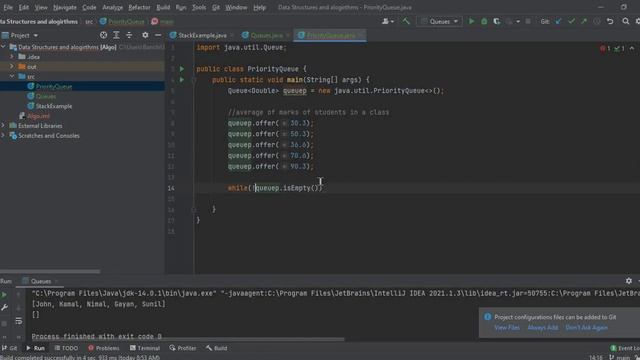This screenshot has height=360, width=640.
Task: Click PriorityQueue in the breadcrumb bar
Action: point(122,22)
